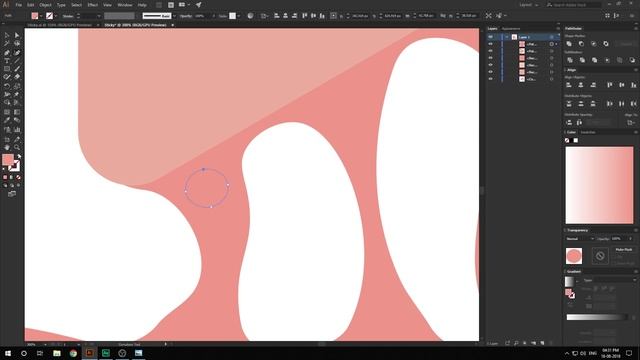
Task: Click Vertical Distribute Top in Align panel
Action: click(x=569, y=104)
